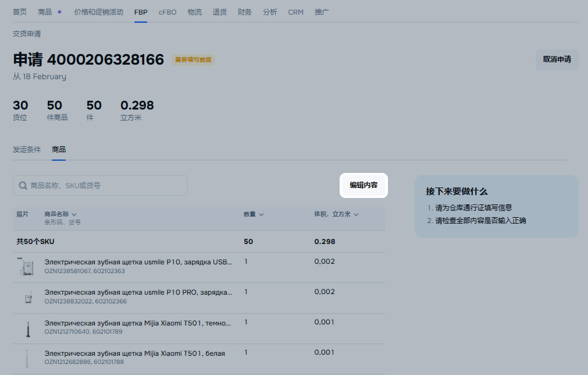
Task: Click white Mijia Xiaomi T501 thumbnail
Action: (26, 358)
